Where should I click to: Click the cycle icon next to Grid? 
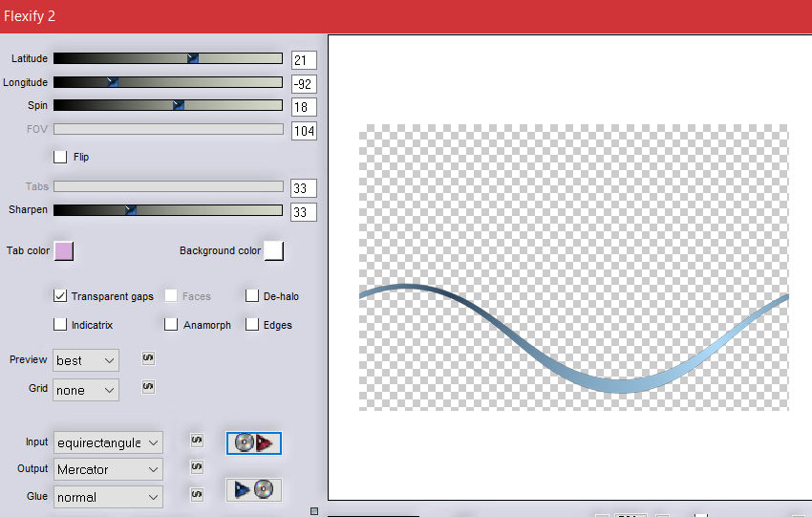[x=148, y=386]
